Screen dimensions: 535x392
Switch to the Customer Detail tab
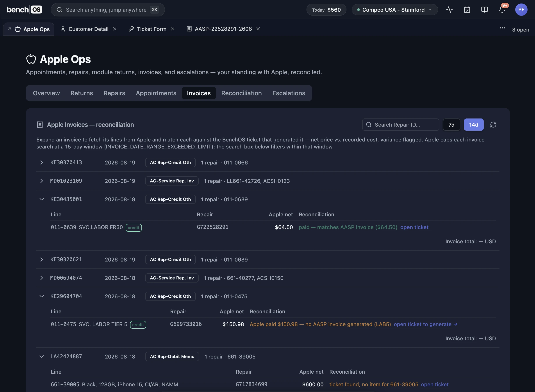click(x=88, y=29)
